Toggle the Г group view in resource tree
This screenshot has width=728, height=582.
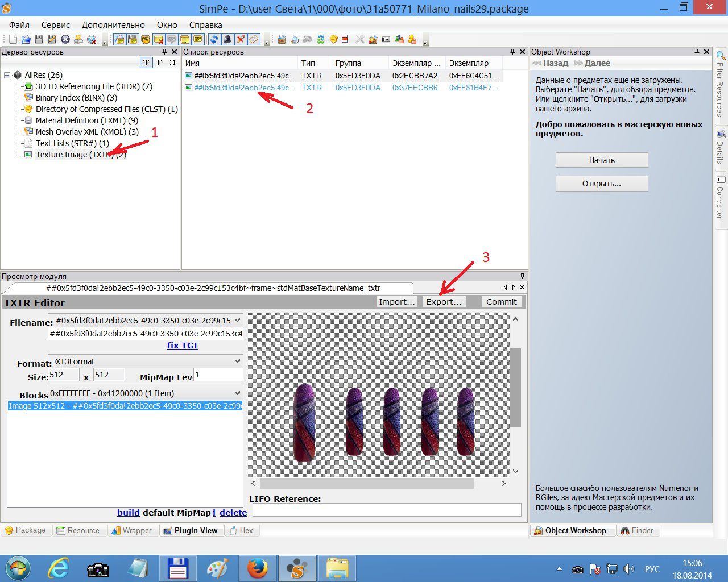coord(159,63)
